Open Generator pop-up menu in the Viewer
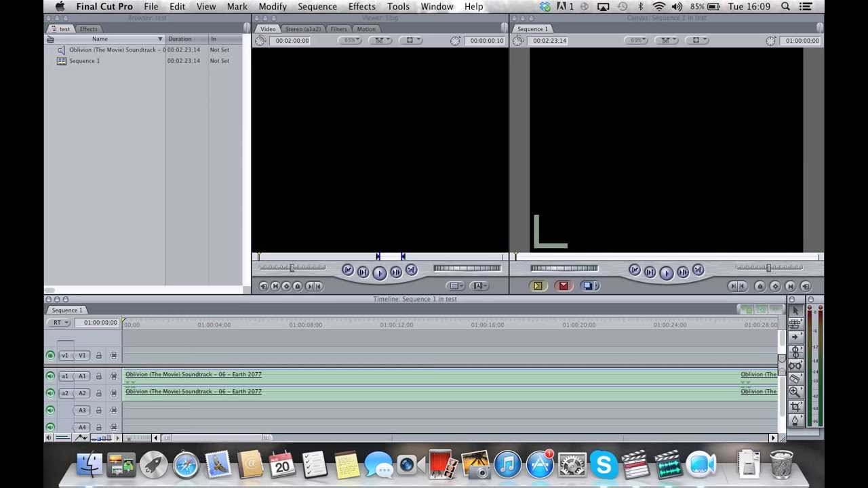This screenshot has height=488, width=868. (478, 286)
